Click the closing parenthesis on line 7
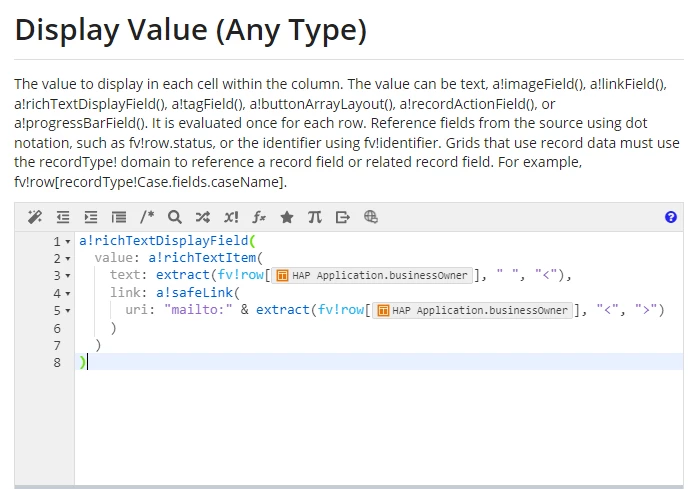This screenshot has width=694, height=489. click(98, 345)
